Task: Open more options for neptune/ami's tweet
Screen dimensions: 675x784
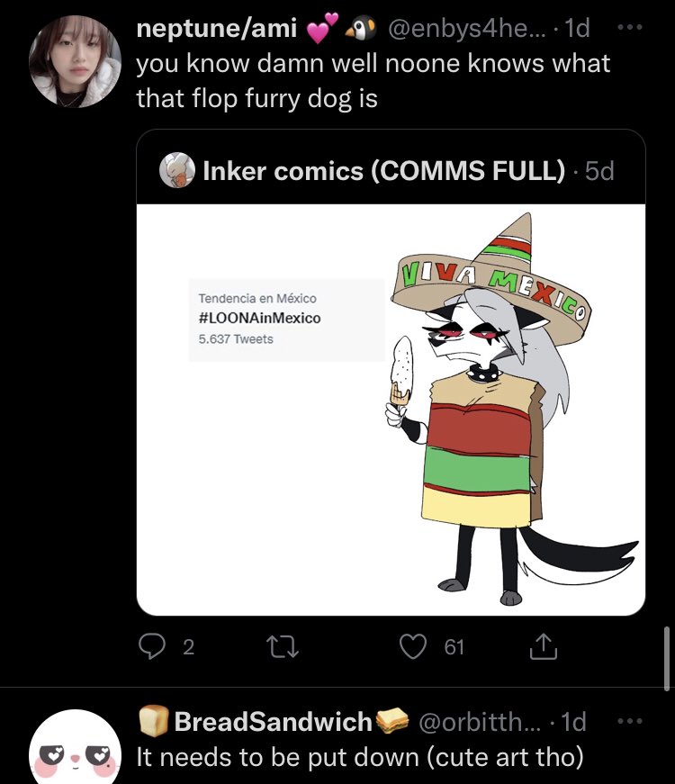Action: (x=633, y=28)
